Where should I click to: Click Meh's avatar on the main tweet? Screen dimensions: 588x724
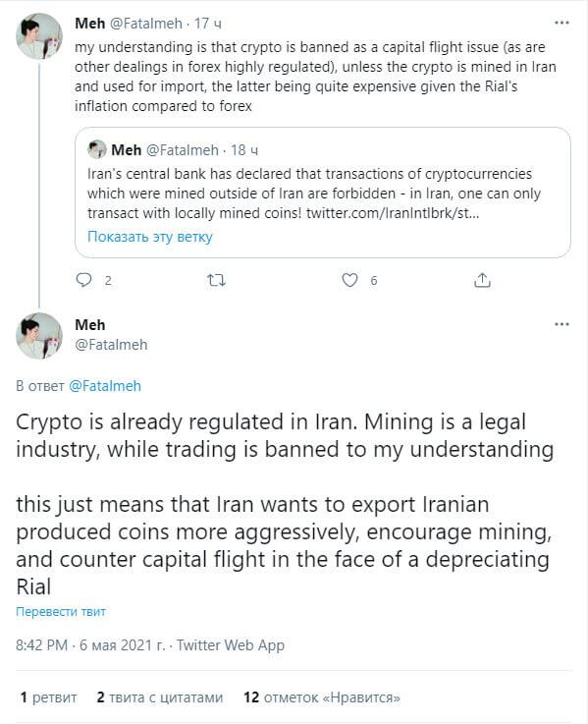tap(38, 336)
